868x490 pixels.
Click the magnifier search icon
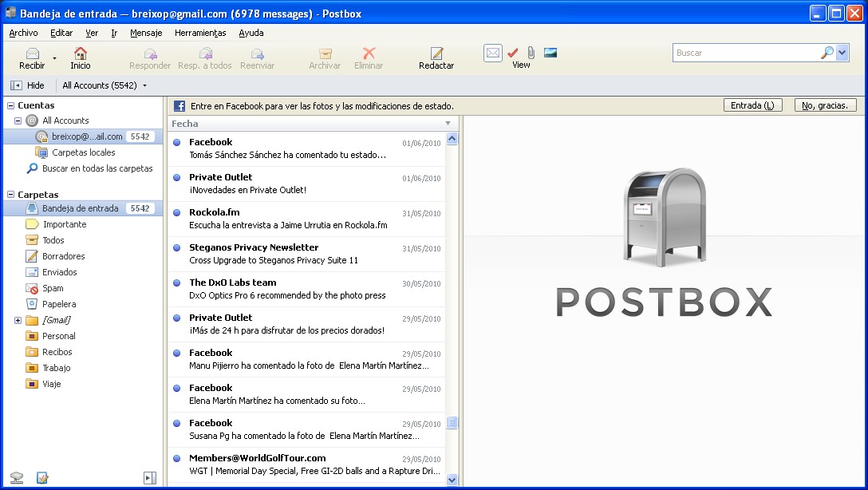click(827, 53)
